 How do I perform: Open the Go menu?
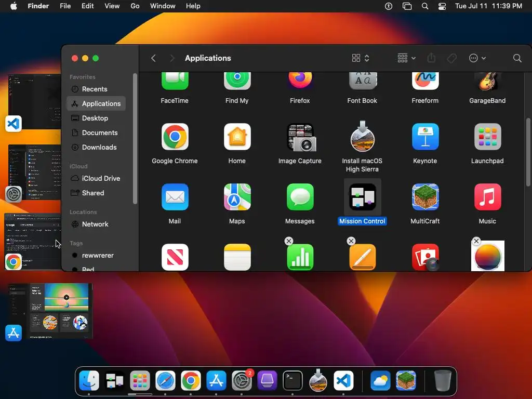pyautogui.click(x=135, y=6)
